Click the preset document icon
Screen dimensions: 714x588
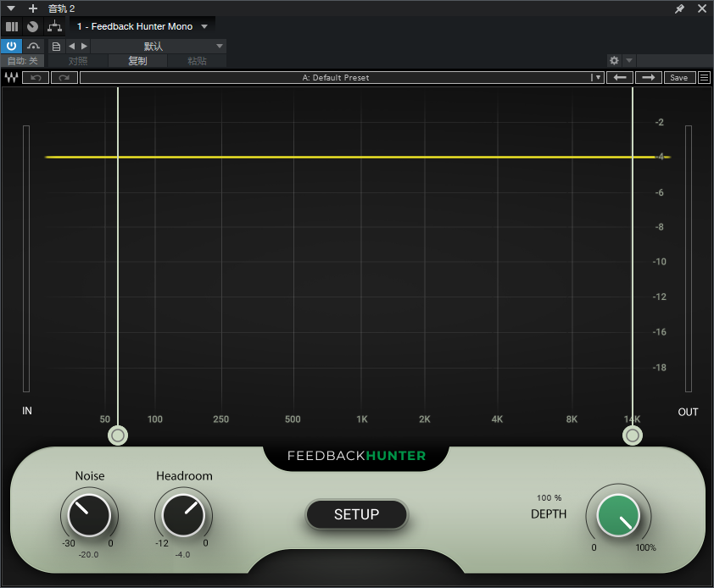56,46
